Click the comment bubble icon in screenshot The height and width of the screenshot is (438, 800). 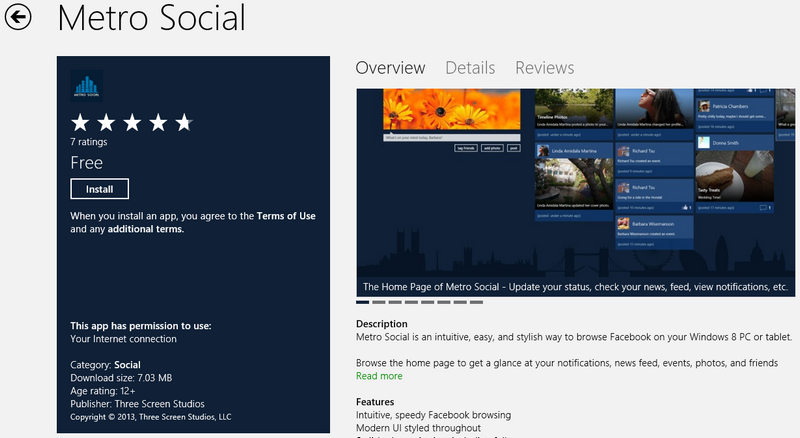pos(764,207)
